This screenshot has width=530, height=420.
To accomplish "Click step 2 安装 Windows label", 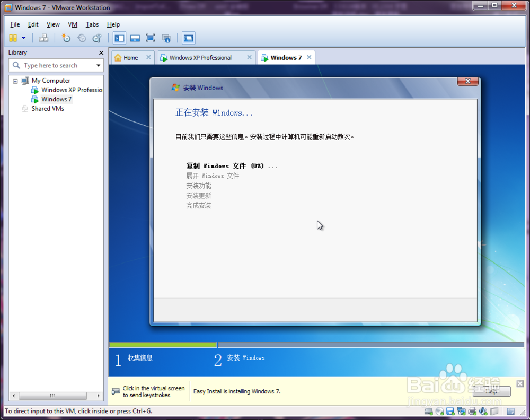I will point(246,358).
